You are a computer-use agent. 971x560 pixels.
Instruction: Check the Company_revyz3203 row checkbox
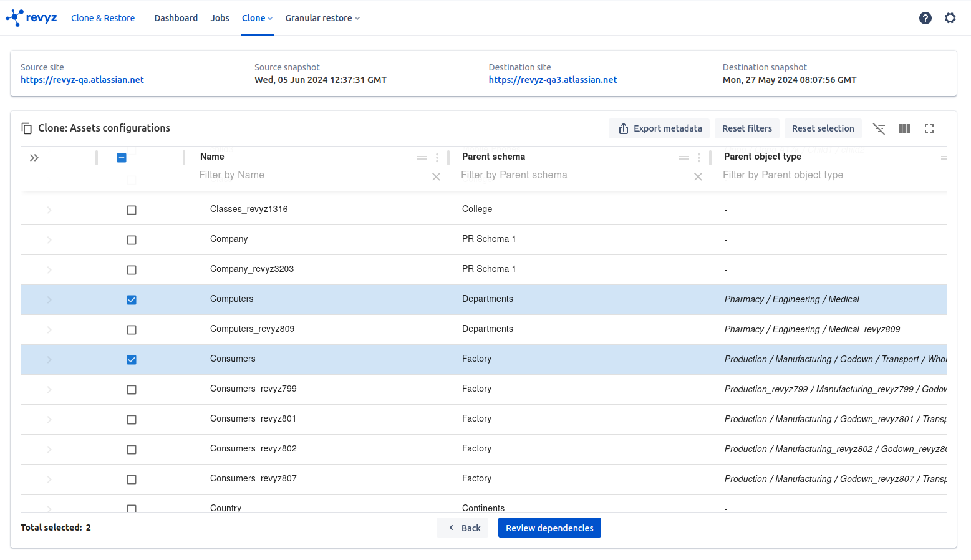click(x=132, y=270)
